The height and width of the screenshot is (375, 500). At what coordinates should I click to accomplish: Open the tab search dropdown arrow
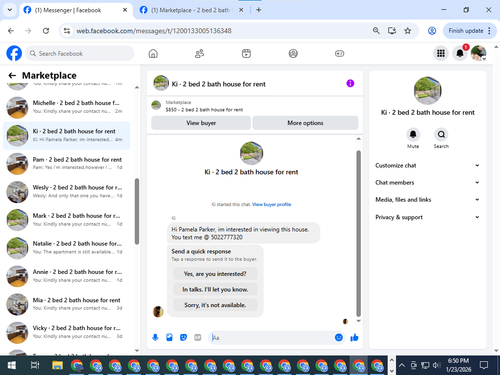[x=10, y=10]
